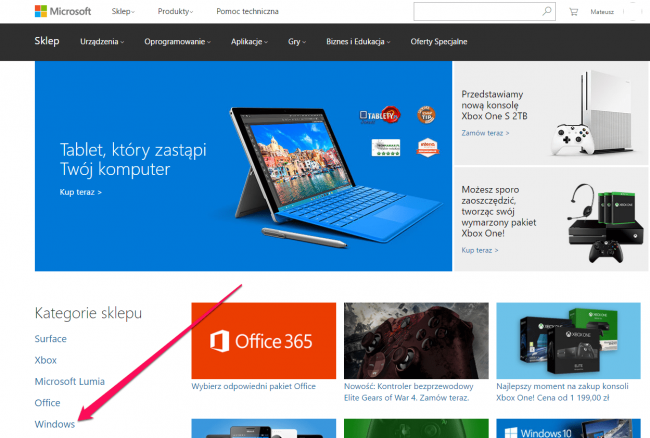
Task: Click the Xbox One S console image
Action: click(x=594, y=113)
